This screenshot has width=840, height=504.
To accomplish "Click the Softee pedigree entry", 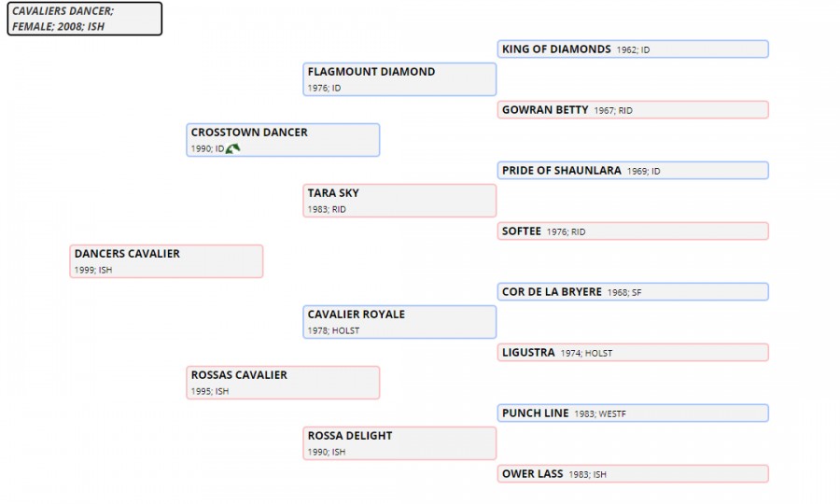I will click(x=633, y=231).
